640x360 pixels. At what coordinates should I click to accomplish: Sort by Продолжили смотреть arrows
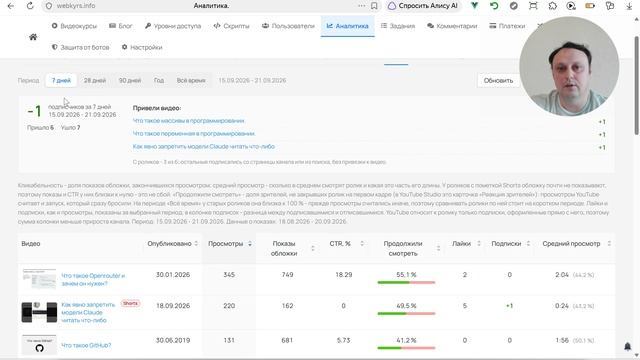pyautogui.click(x=438, y=248)
